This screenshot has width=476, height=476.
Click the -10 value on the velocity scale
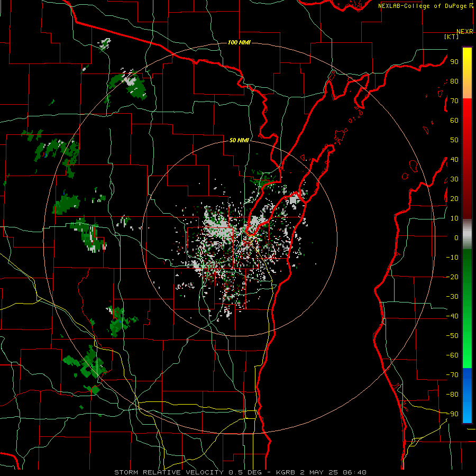point(452,258)
